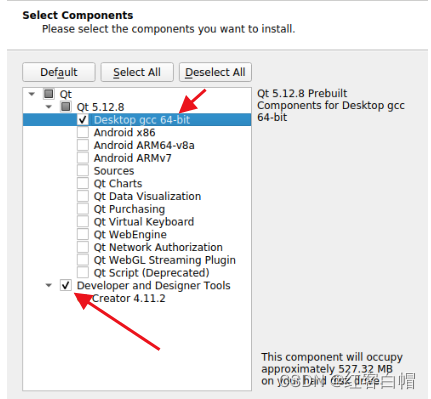
Task: Collapse the Developer and Designer Tools branch
Action: pyautogui.click(x=49, y=285)
